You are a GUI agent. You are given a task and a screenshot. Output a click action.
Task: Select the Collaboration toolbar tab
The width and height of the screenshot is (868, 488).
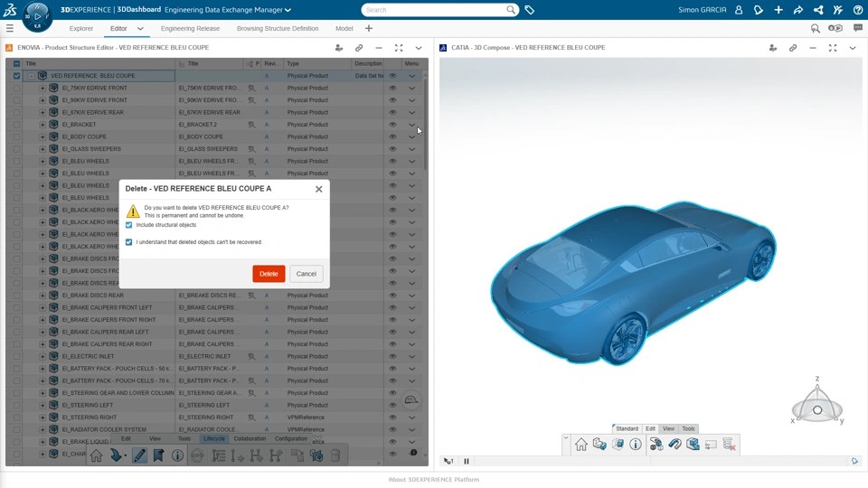(x=250, y=439)
